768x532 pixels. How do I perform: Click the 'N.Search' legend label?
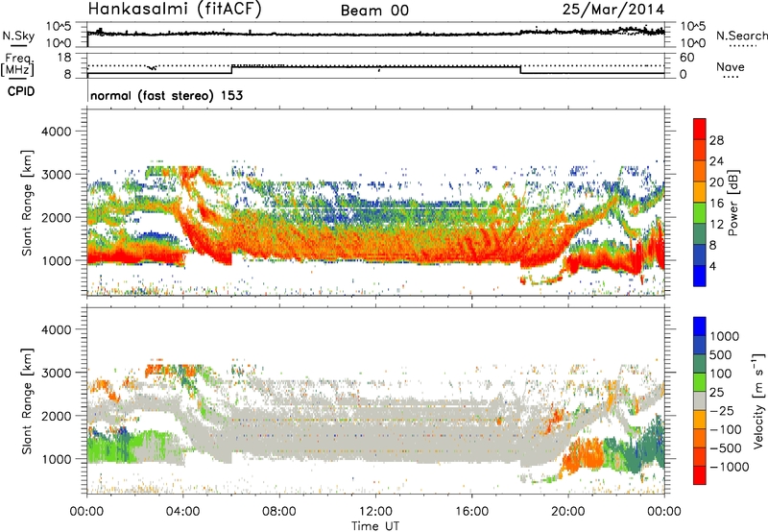pyautogui.click(x=741, y=36)
